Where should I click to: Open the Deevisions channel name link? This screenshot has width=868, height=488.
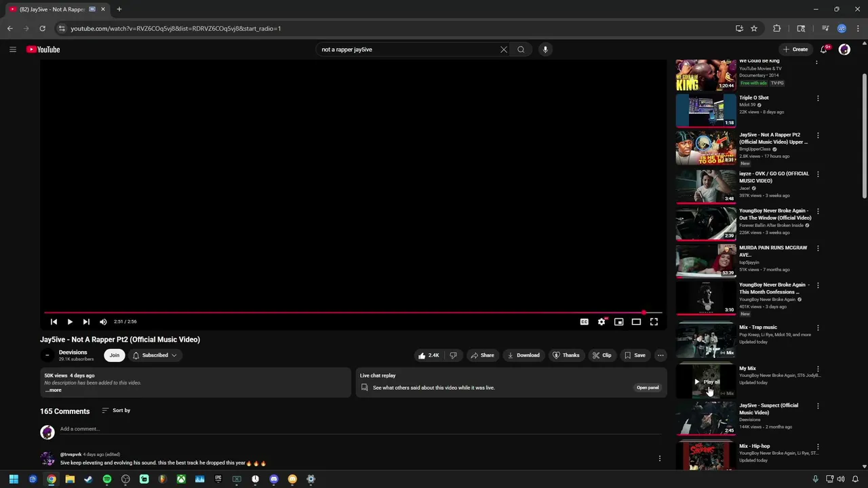point(73,352)
